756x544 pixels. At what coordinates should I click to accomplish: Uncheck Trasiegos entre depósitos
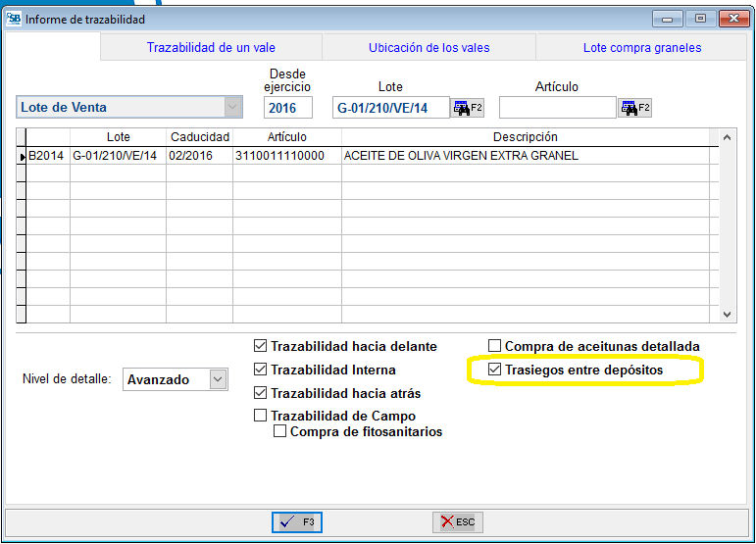pos(494,370)
